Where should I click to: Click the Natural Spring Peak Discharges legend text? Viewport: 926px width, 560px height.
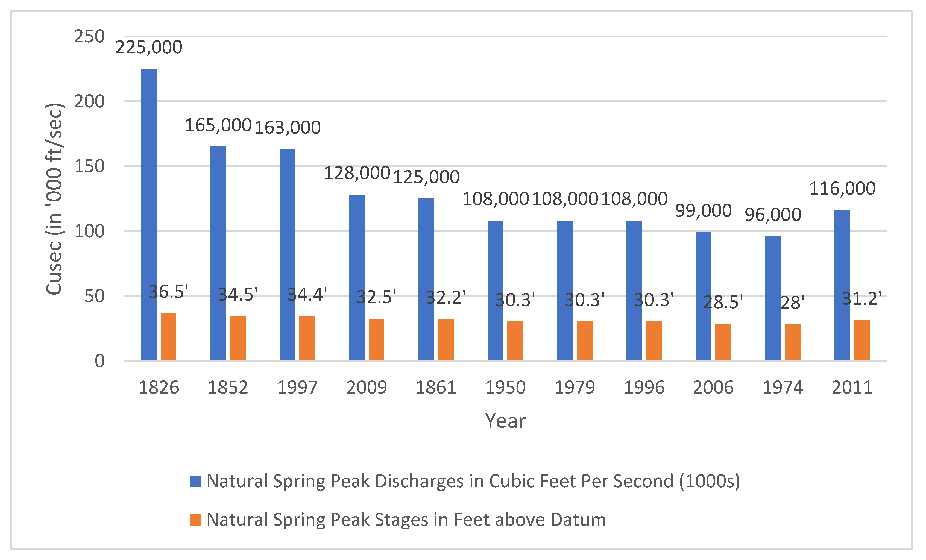[x=473, y=481]
